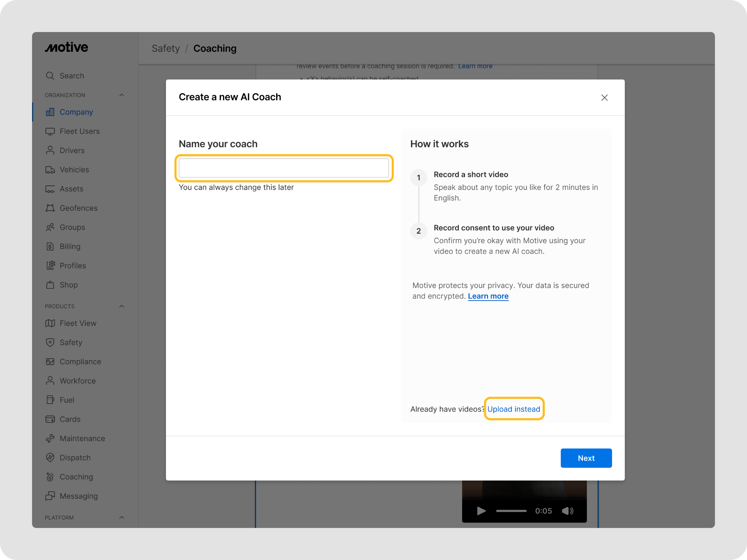
Task: Focus the Name your coach text field
Action: click(284, 168)
